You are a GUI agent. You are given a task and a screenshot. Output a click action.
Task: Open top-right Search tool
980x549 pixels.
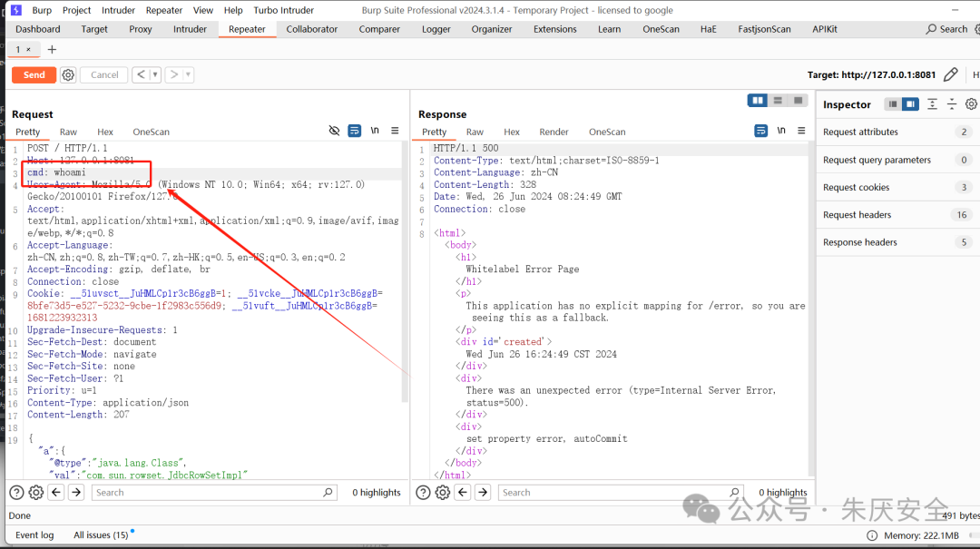click(946, 29)
